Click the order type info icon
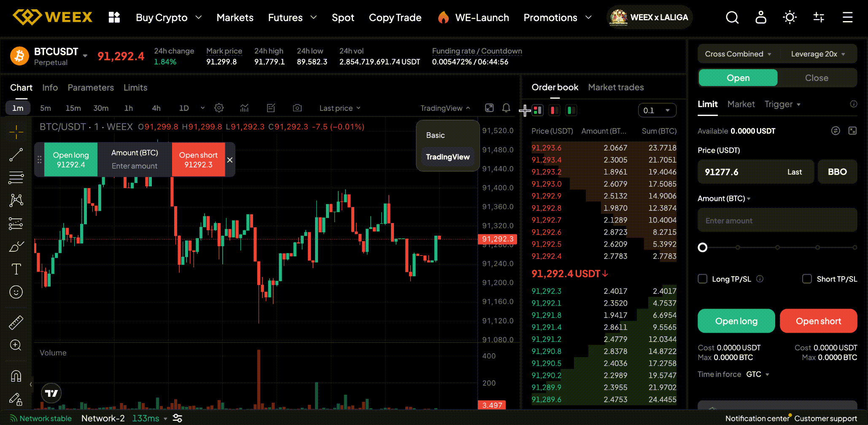 [x=854, y=104]
